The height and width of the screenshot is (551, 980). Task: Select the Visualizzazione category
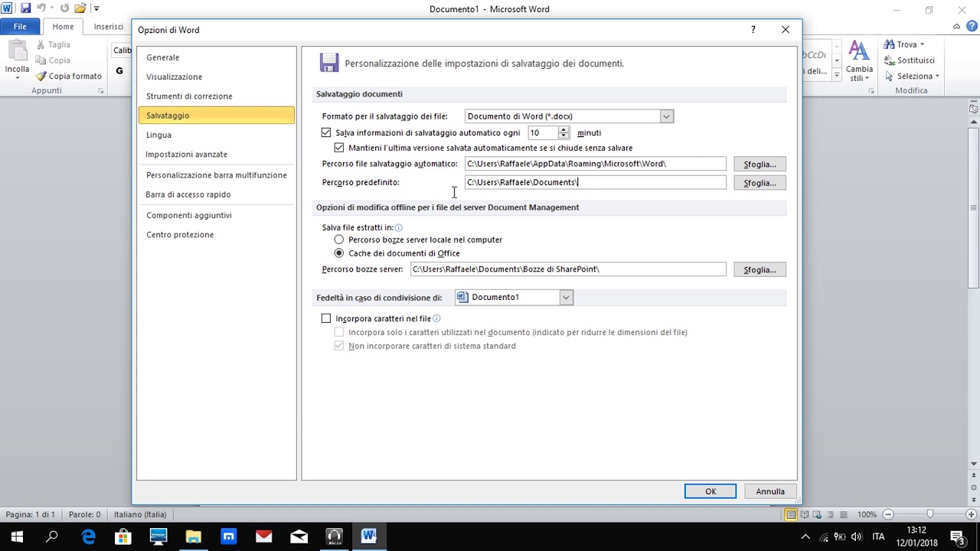pos(216,77)
